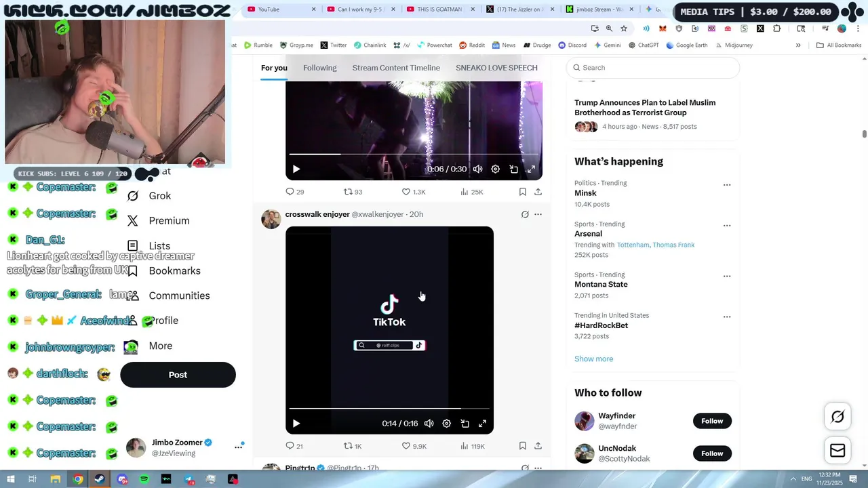This screenshot has height=488, width=868.
Task: Open video settings on the TikTok video
Action: click(x=447, y=424)
